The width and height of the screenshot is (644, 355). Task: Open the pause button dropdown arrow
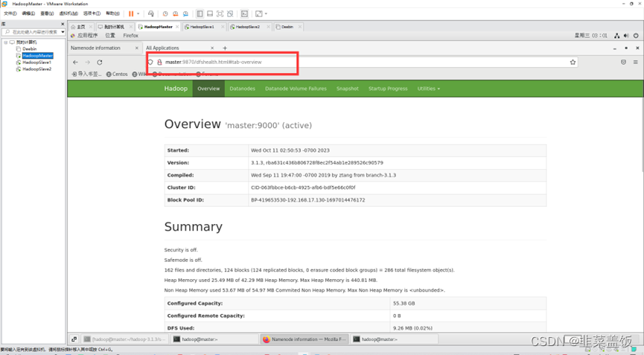[x=138, y=13]
